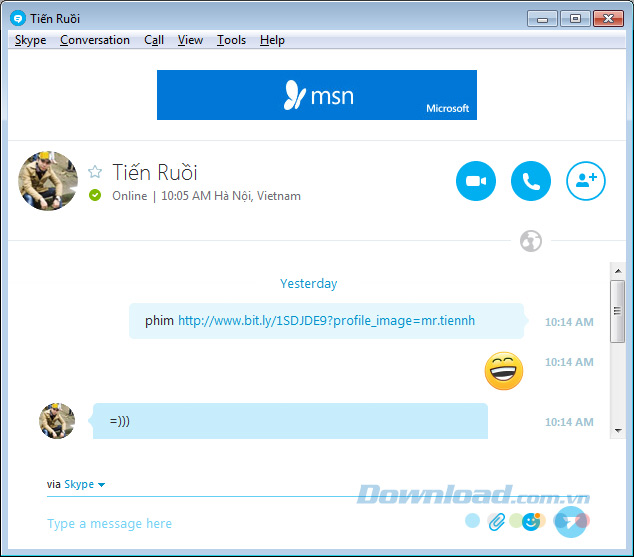The width and height of the screenshot is (634, 557).
Task: Click the small avatar beside =))) message
Action: tap(57, 421)
